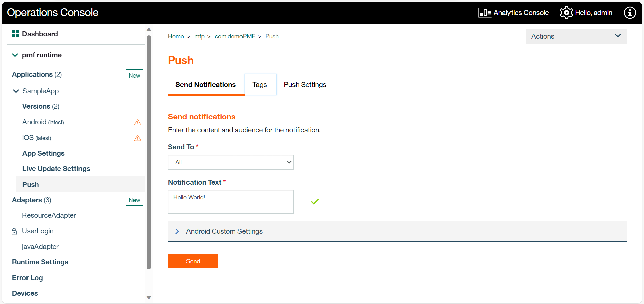Click the green validation checkmark
This screenshot has height=304, width=644.
315,202
